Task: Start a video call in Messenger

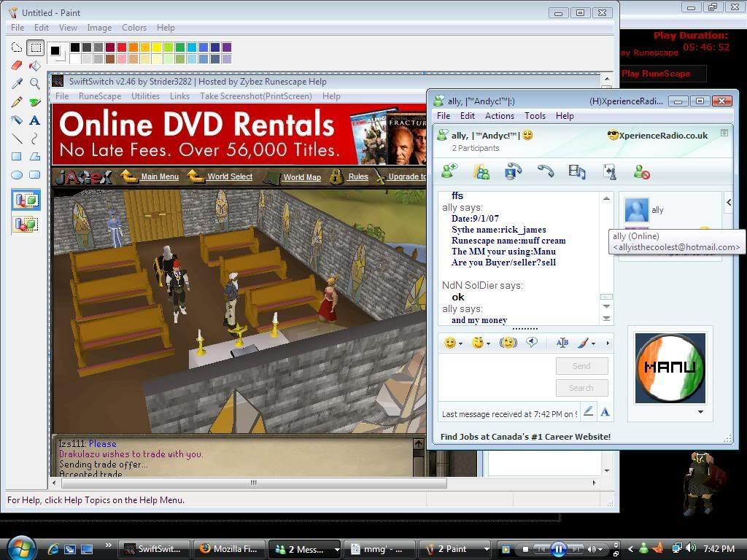Action: tap(513, 171)
